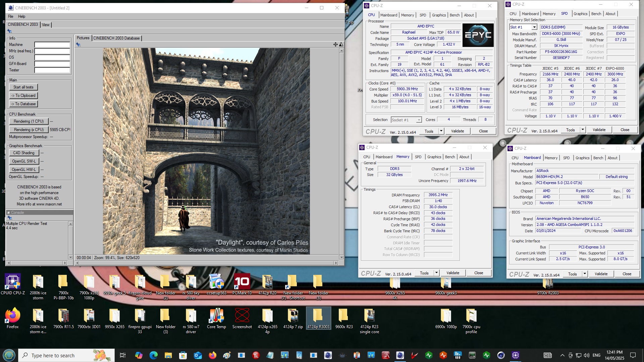This screenshot has width=644, height=362.
Task: Select the 4142p R20 desktop folder
Action: (x=267, y=285)
